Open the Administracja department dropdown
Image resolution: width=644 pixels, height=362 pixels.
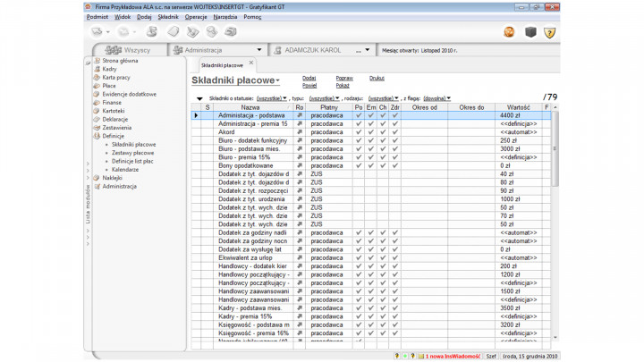[x=258, y=51]
